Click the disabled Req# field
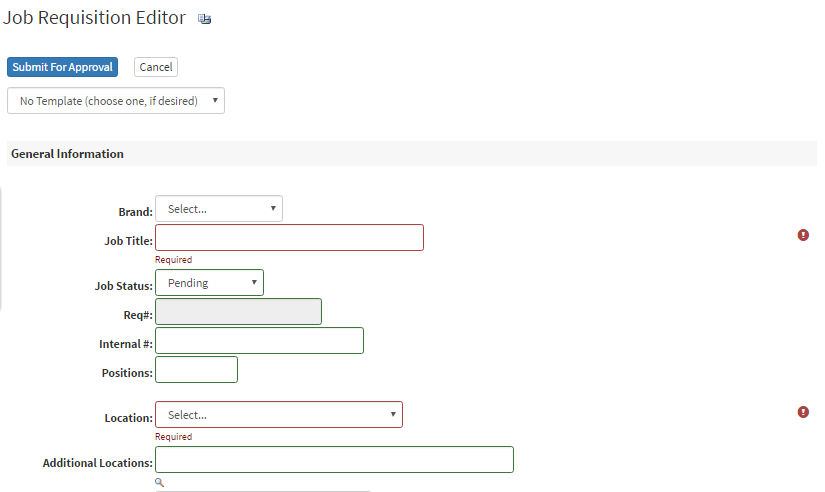Image resolution: width=825 pixels, height=492 pixels. [239, 312]
